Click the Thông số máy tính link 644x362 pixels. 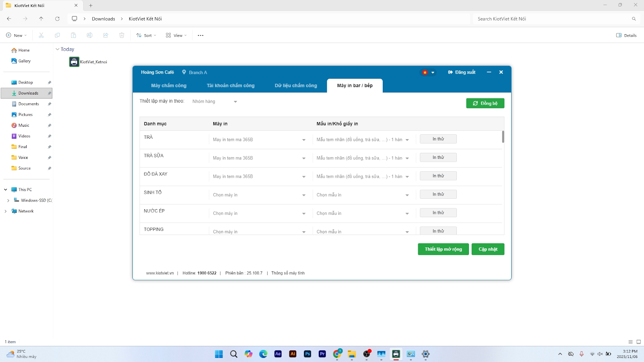(288, 273)
